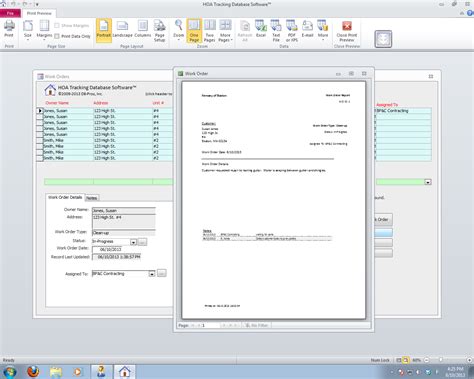Click the Owner Name field with Jones, Susan
Screen dimensions: 474x379
point(124,211)
